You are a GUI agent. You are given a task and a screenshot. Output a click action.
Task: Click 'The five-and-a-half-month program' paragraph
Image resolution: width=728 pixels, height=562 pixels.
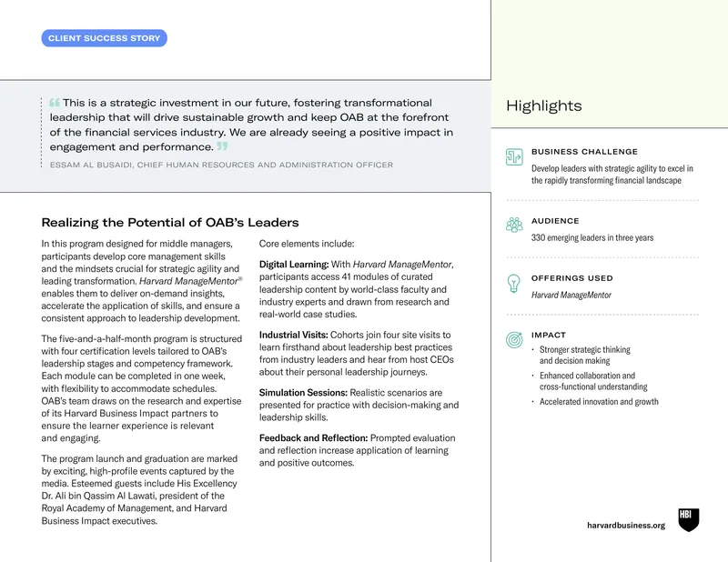pyautogui.click(x=141, y=388)
